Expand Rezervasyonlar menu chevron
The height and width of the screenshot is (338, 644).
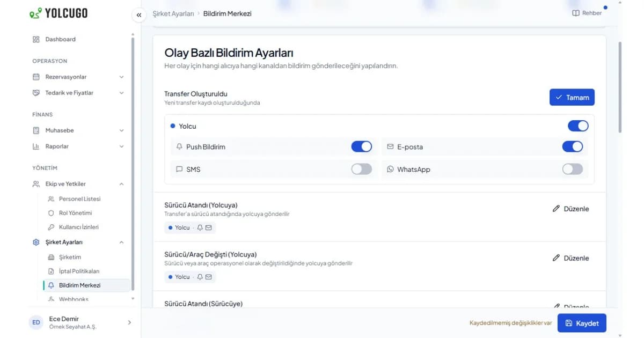click(121, 77)
